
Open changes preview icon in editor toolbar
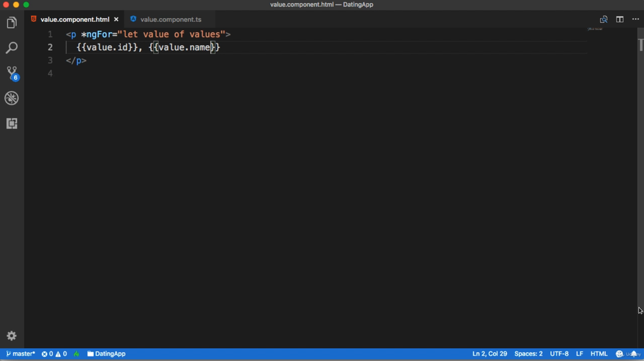coord(604,19)
